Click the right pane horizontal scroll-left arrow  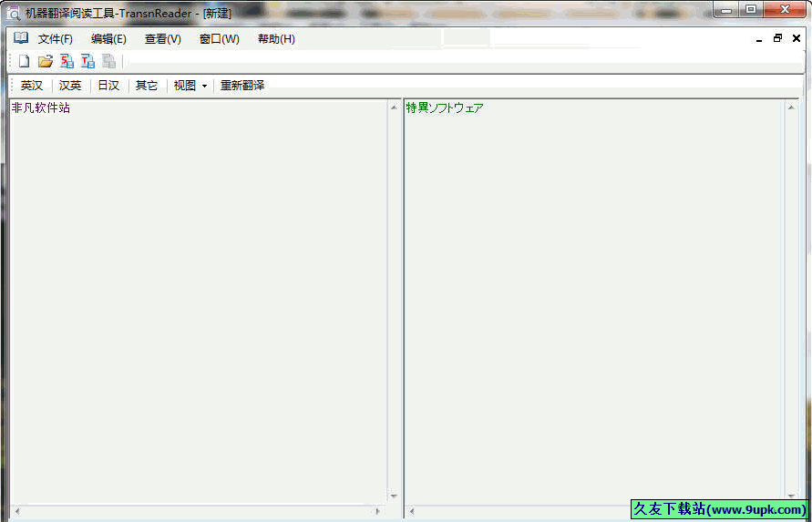coord(412,512)
